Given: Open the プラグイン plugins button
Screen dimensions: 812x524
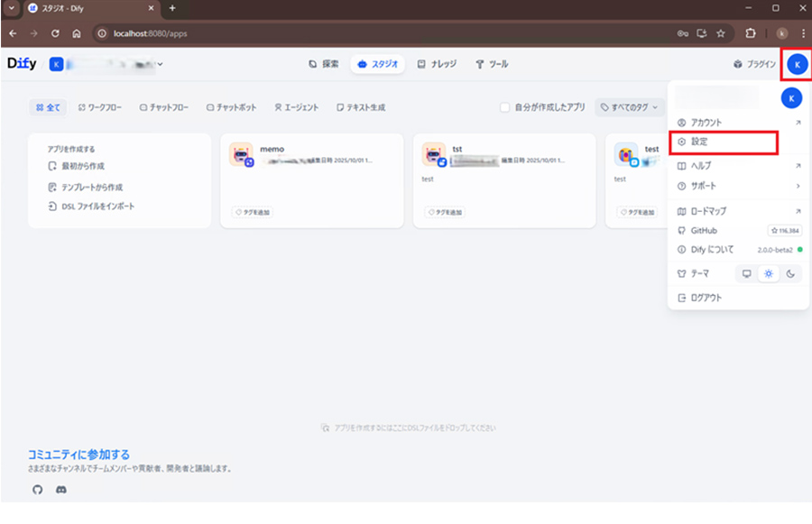Looking at the screenshot, I should tap(754, 65).
